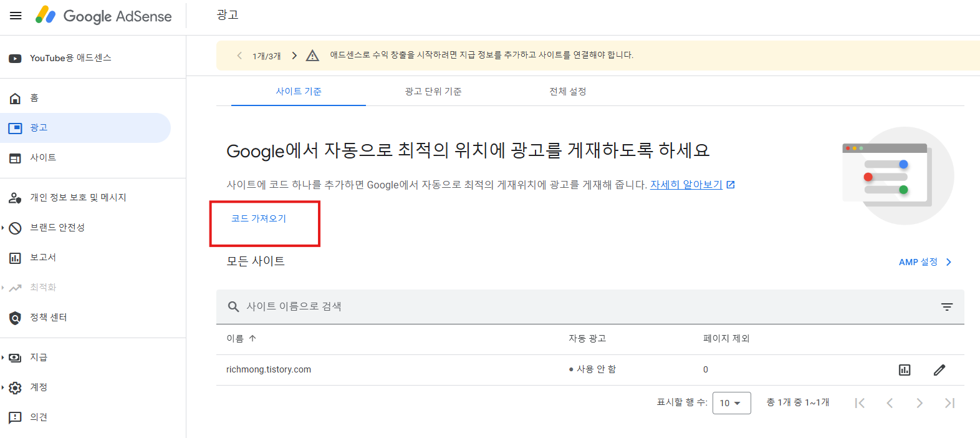Screen dimensions: 980x438
Task: Click 사용 안 함 status cell
Action: tap(593, 369)
